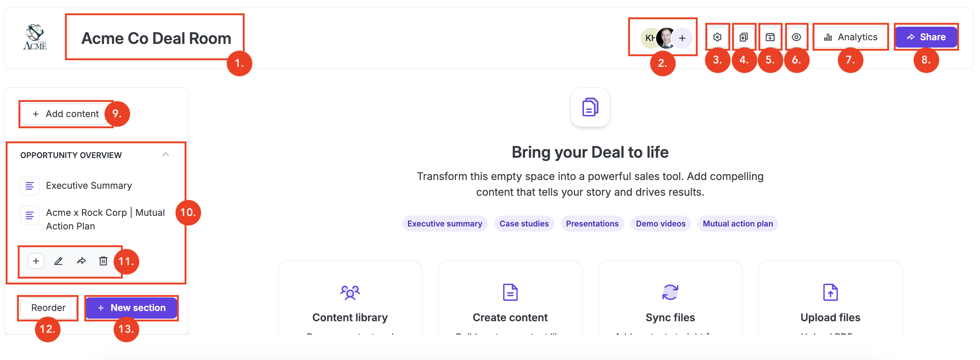
Task: Collapse the Opportunity Overview section
Action: point(165,155)
